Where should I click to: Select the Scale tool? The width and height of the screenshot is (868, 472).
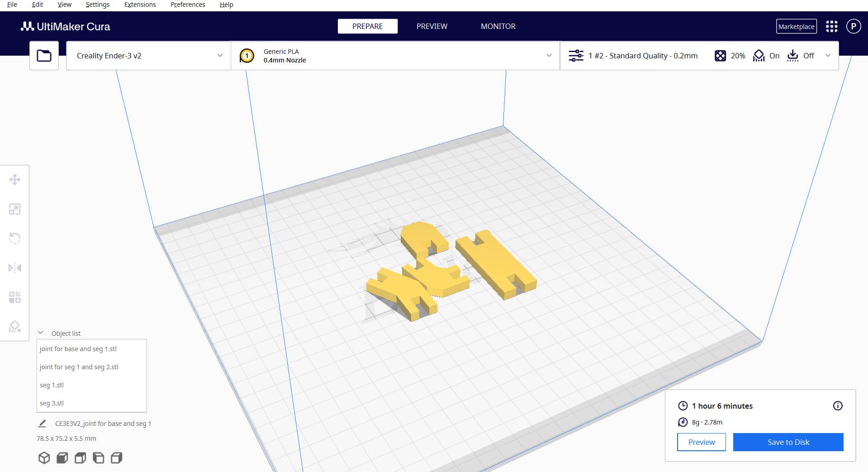tap(15, 209)
